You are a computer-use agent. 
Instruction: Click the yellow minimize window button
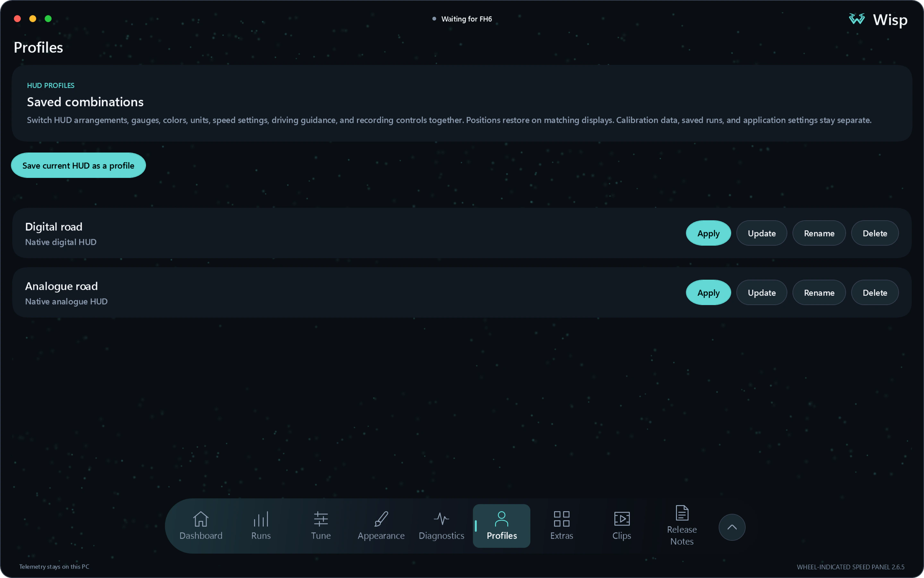click(x=33, y=19)
